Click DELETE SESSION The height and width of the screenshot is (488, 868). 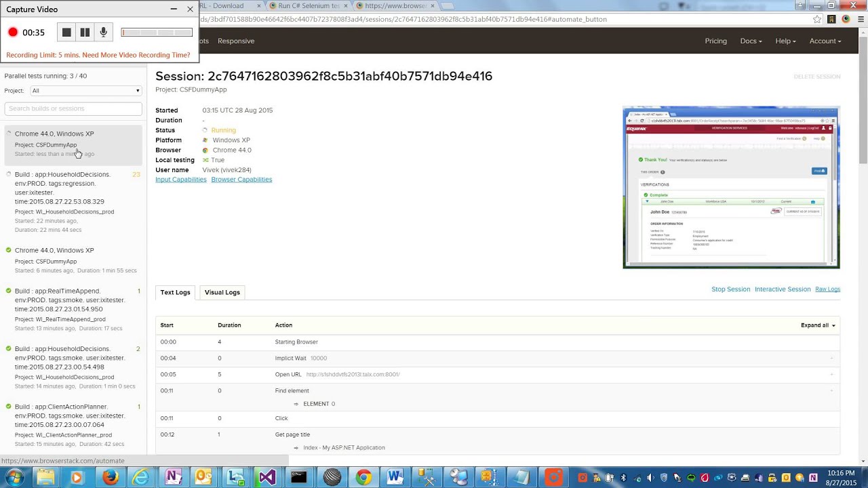coord(816,77)
